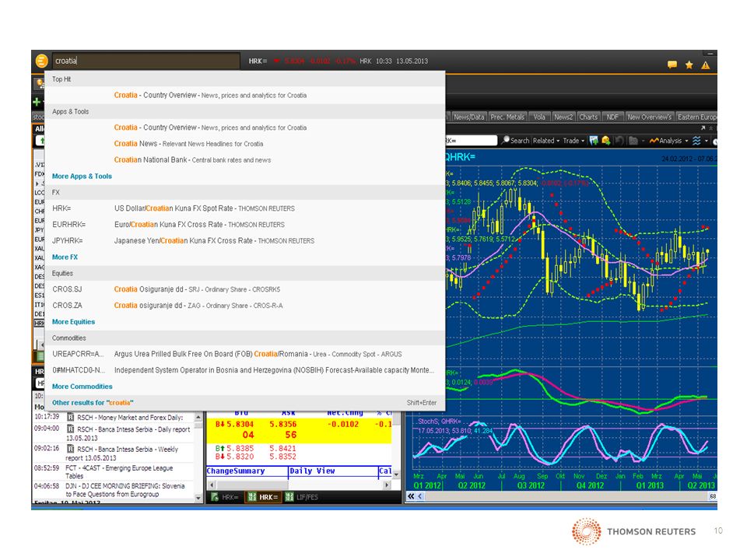The image size is (747, 560).
Task: Choose 0#MHATCD0-N NOSBIH commodity result
Action: coord(245,370)
